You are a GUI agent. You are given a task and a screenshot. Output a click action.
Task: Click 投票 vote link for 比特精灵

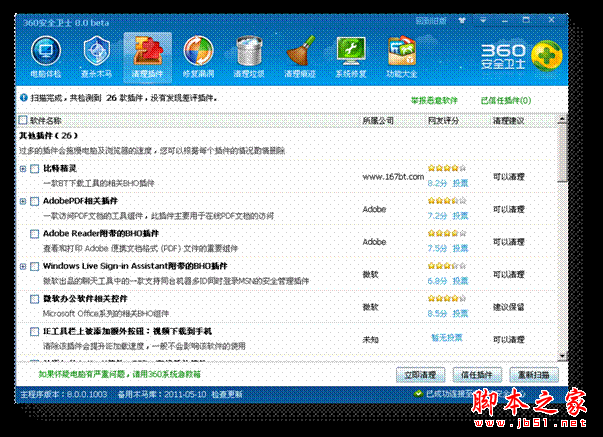[460, 183]
